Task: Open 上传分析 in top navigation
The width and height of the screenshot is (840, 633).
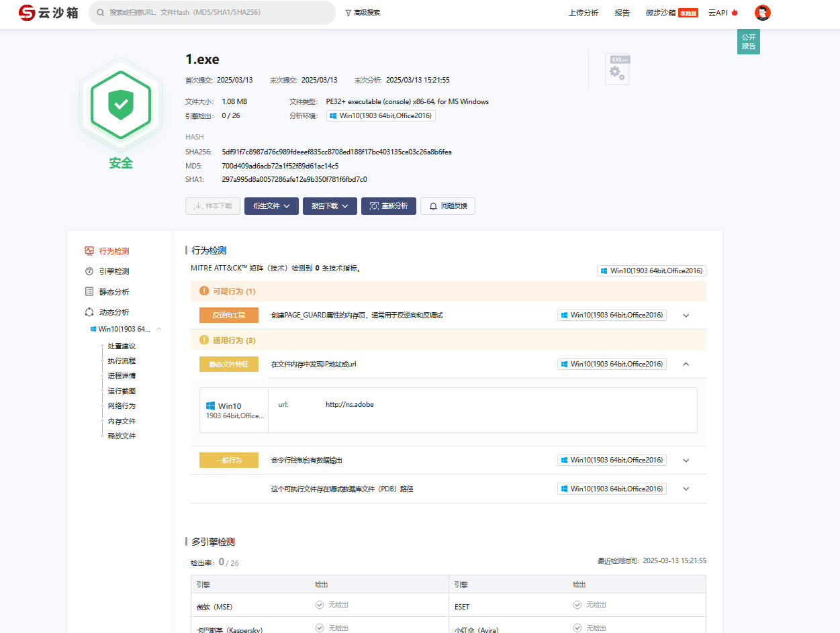Action: (584, 13)
